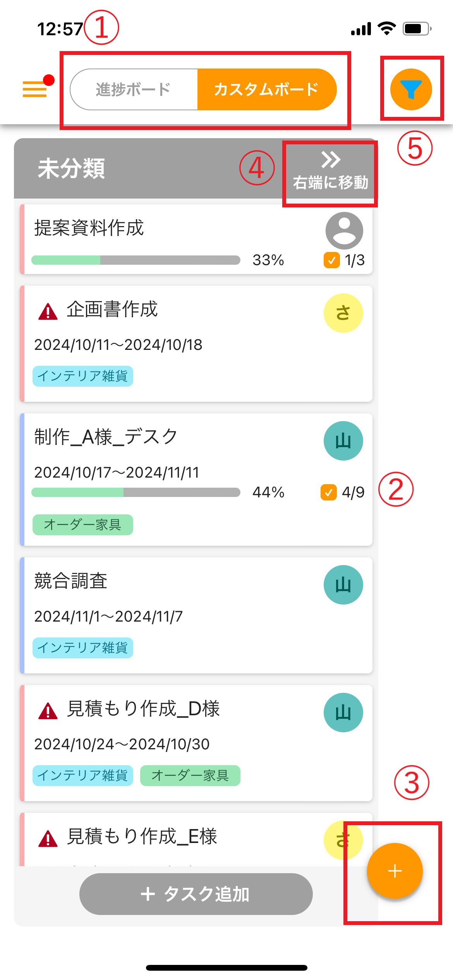Toggle the 1/3 checklist checkbox
The image size is (453, 980).
(x=331, y=260)
